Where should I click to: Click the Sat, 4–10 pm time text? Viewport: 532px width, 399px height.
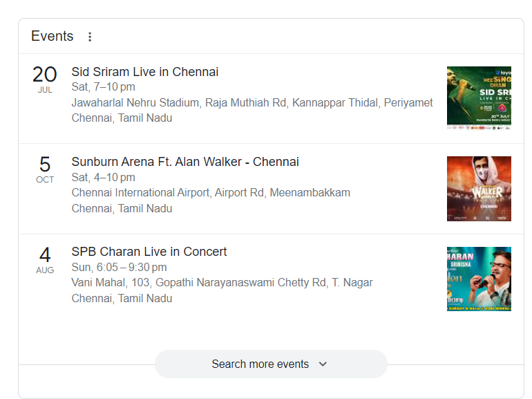[104, 177]
